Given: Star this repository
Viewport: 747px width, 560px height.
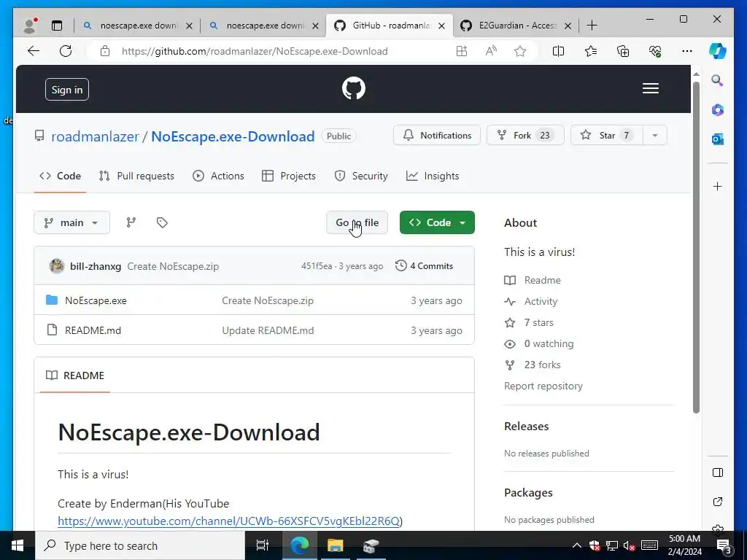Looking at the screenshot, I should 607,135.
